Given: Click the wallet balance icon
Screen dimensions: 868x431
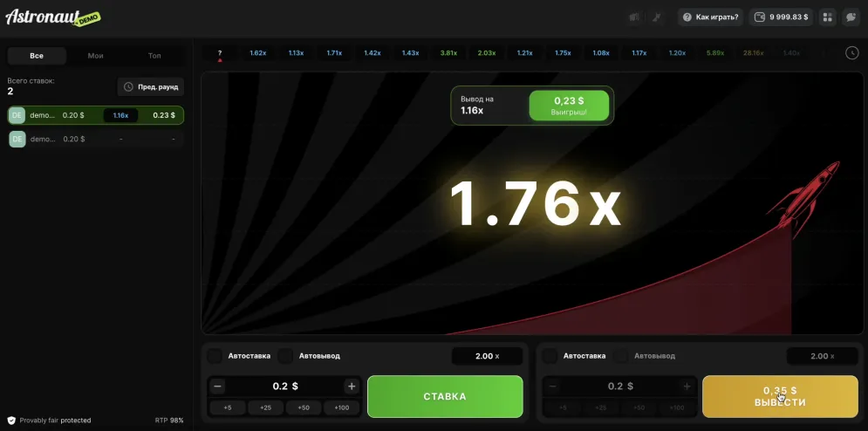Looking at the screenshot, I should 760,17.
